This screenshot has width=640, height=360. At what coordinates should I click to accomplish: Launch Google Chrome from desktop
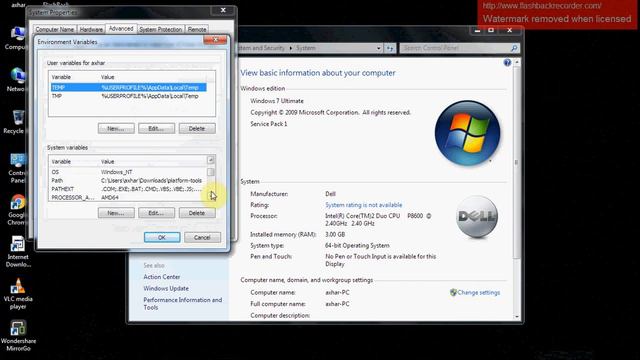point(17,210)
